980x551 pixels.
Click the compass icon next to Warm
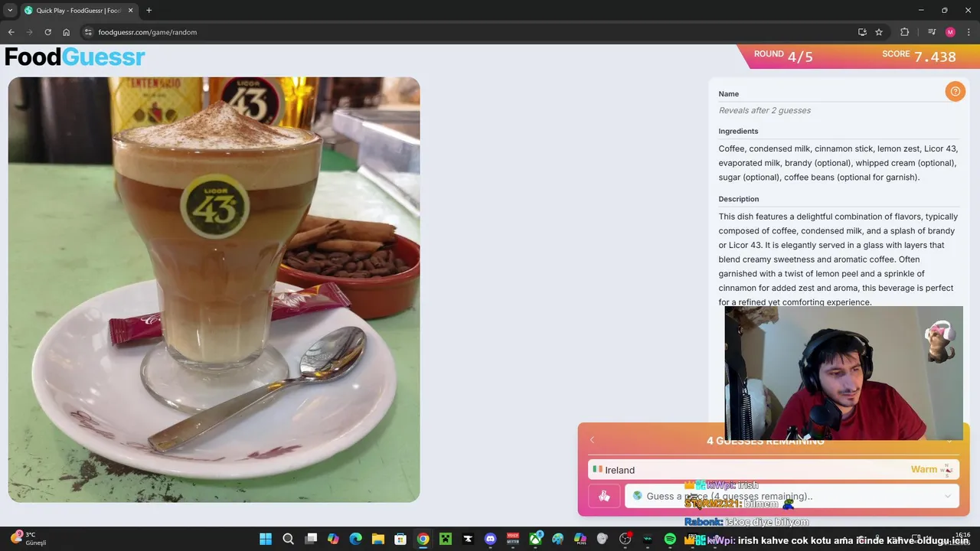point(946,470)
